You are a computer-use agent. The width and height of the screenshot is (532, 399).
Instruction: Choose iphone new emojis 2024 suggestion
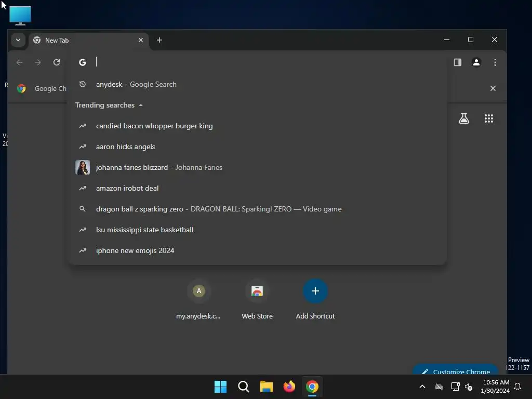pos(258,250)
